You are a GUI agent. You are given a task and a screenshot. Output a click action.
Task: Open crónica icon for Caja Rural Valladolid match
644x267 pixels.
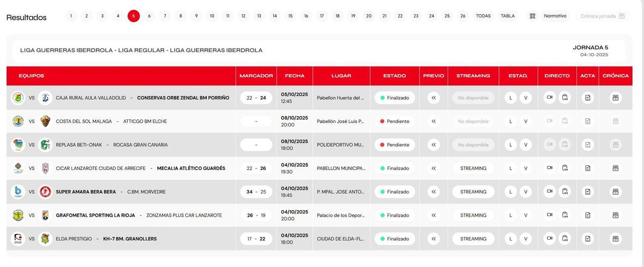(616, 98)
